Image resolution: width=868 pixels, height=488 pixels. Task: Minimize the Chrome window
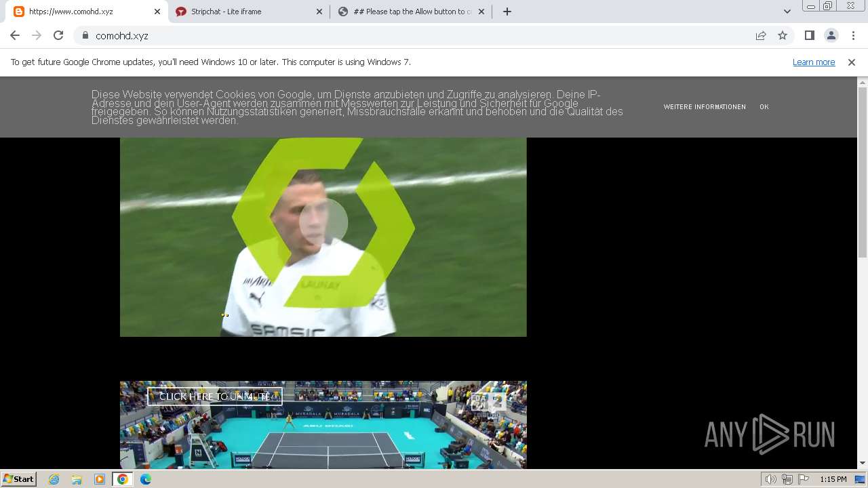coord(811,5)
